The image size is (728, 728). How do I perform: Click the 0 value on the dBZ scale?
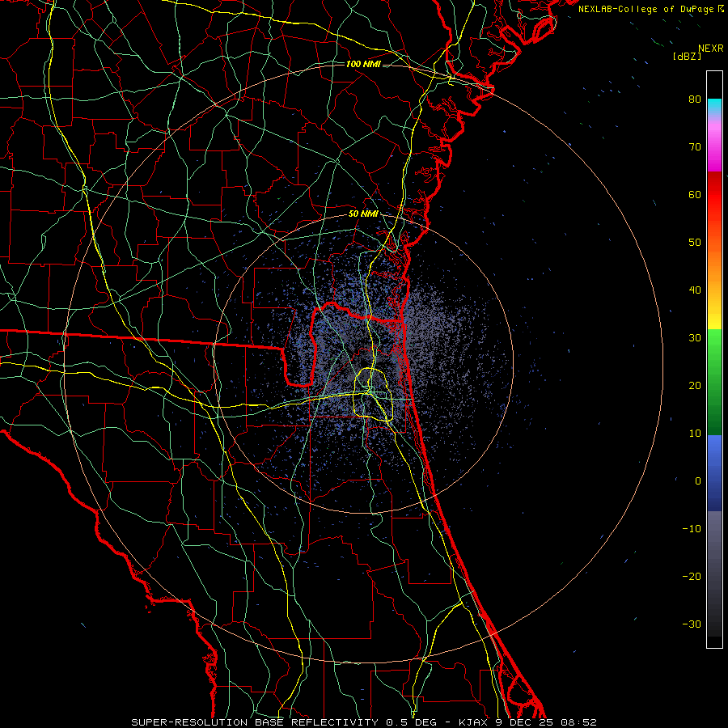coord(698,481)
